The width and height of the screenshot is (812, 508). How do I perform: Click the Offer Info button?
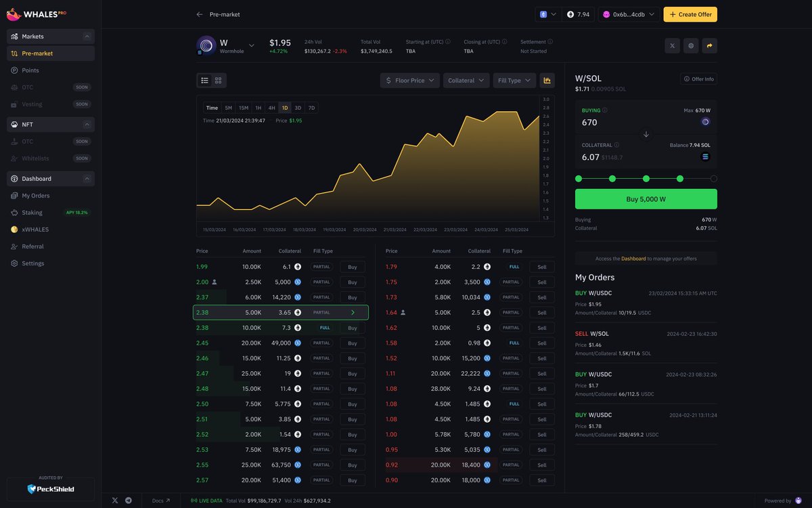point(699,79)
